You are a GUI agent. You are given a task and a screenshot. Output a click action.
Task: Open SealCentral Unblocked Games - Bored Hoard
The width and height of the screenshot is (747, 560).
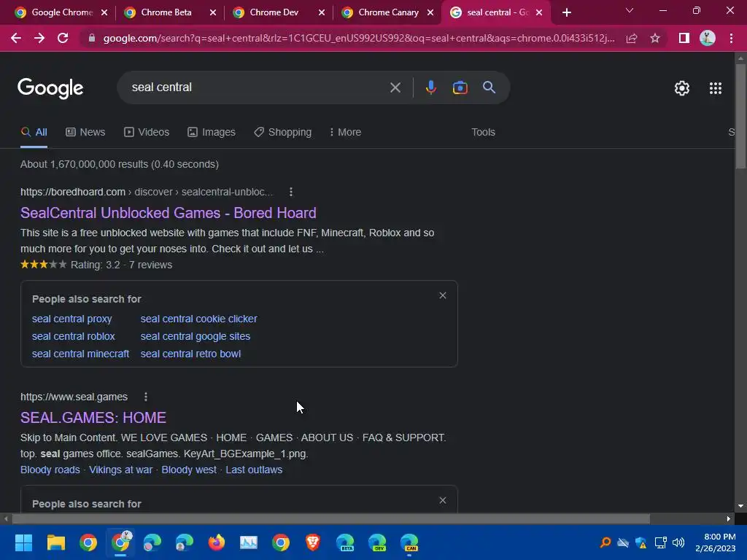coord(169,213)
